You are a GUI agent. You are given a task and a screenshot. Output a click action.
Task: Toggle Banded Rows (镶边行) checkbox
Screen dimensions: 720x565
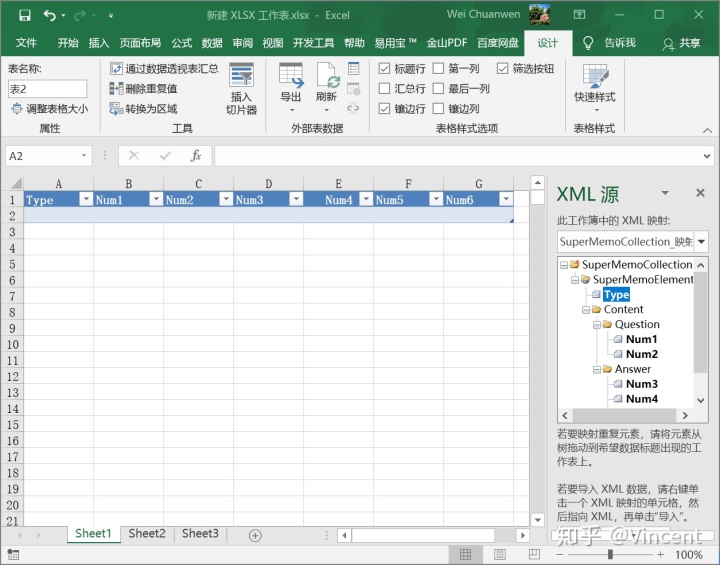[x=384, y=109]
